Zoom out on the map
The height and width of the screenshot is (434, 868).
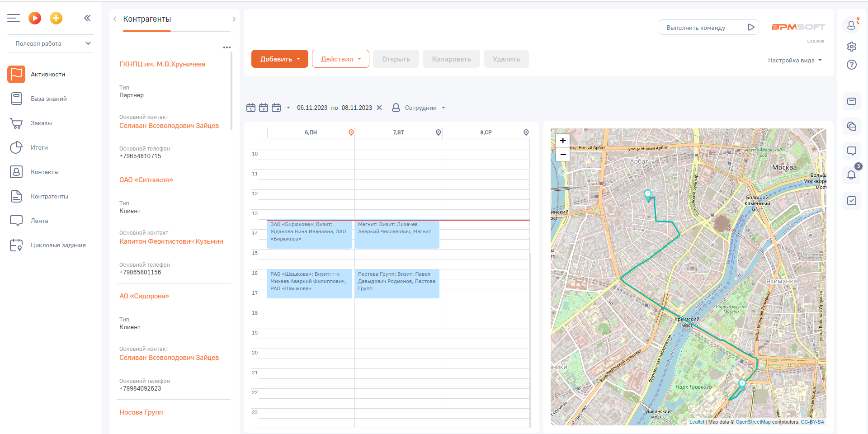(x=563, y=154)
